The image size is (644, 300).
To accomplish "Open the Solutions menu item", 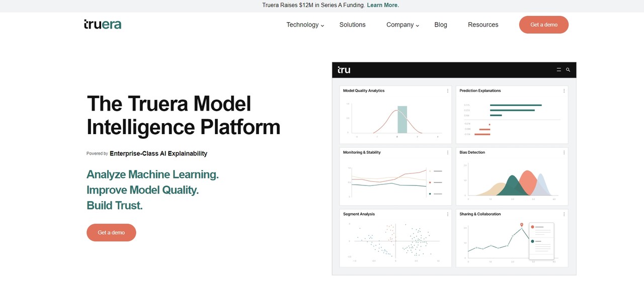I will click(x=352, y=25).
